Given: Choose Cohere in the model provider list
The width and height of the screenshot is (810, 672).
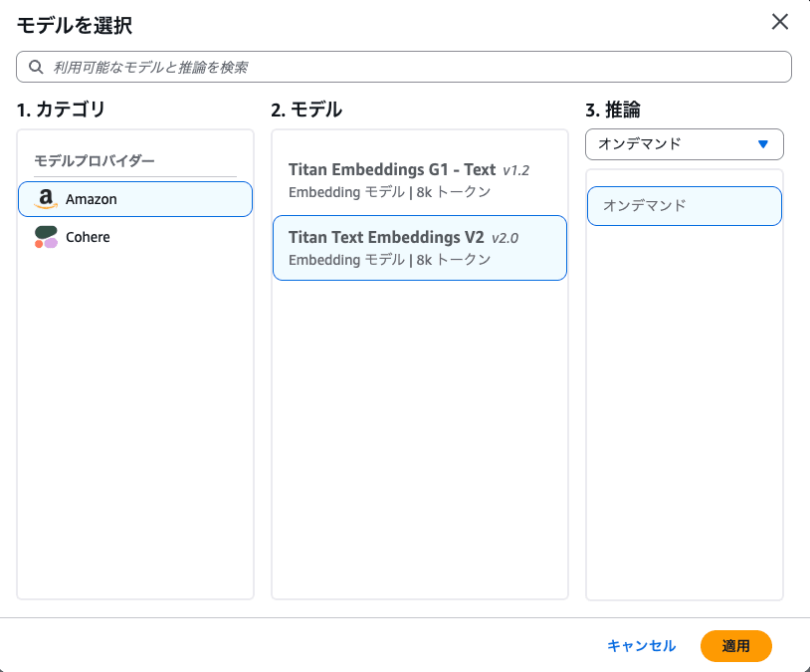Looking at the screenshot, I should tap(135, 237).
